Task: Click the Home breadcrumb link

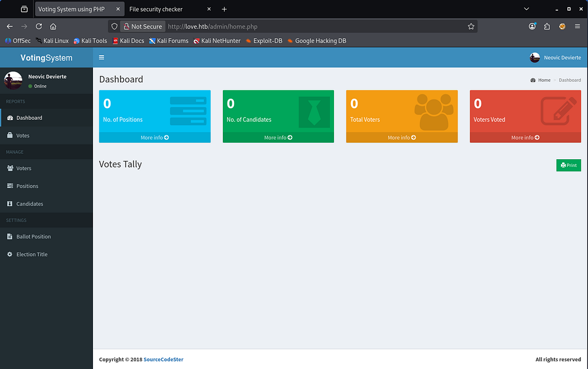Action: click(x=544, y=80)
